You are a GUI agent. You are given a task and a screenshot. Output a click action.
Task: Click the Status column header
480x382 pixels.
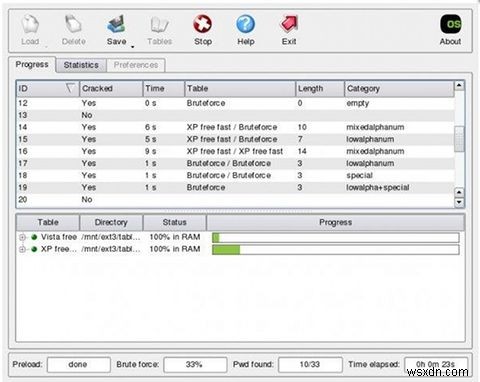(174, 222)
